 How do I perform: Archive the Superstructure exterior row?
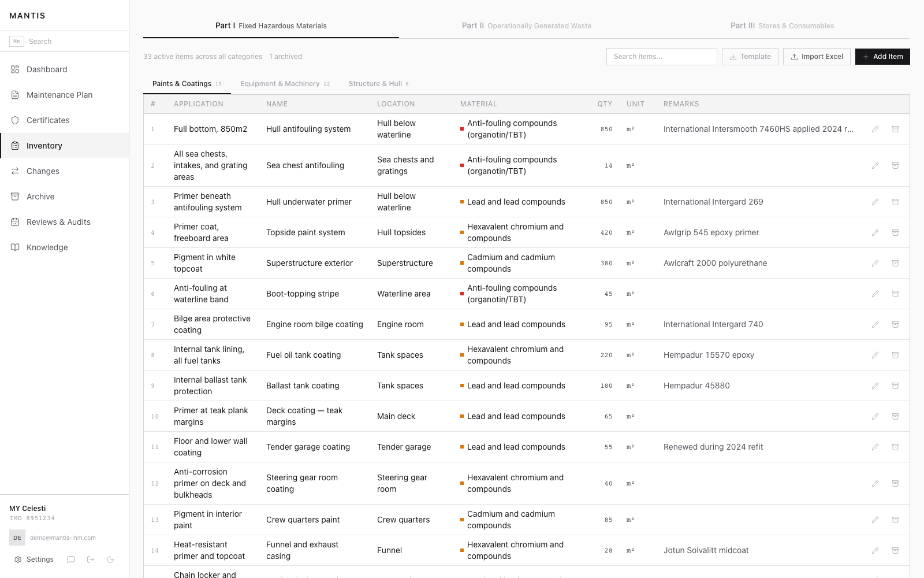point(896,263)
